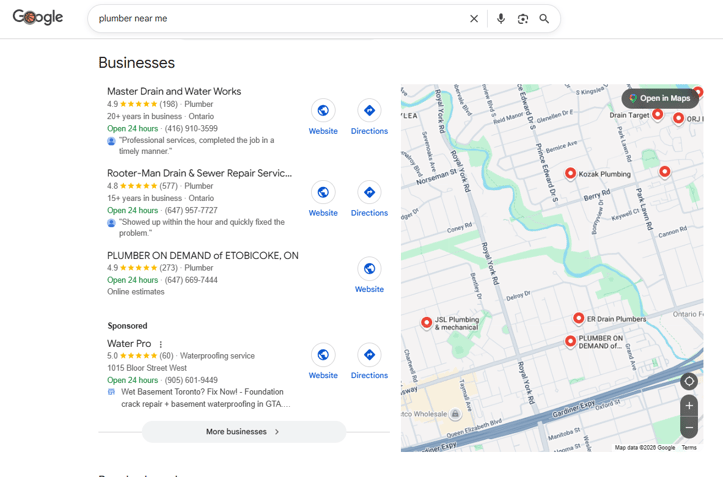The height and width of the screenshot is (477, 723).
Task: Click Open in Maps button
Action: coord(659,98)
